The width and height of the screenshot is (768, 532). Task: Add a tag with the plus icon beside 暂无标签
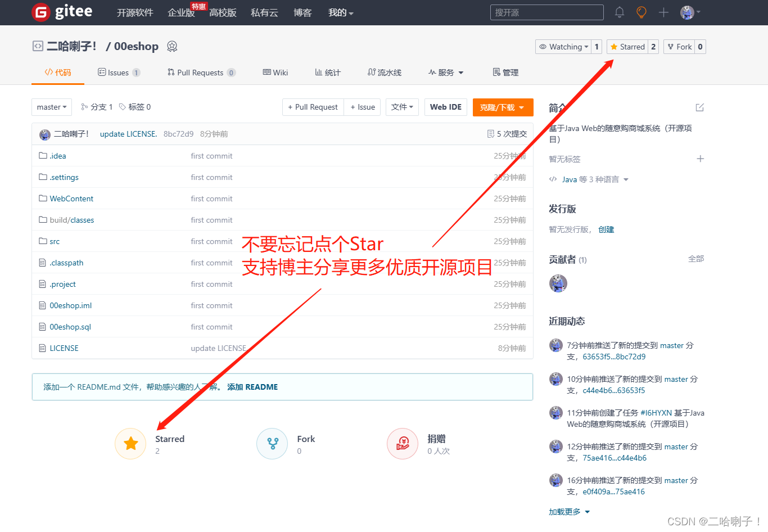701,159
